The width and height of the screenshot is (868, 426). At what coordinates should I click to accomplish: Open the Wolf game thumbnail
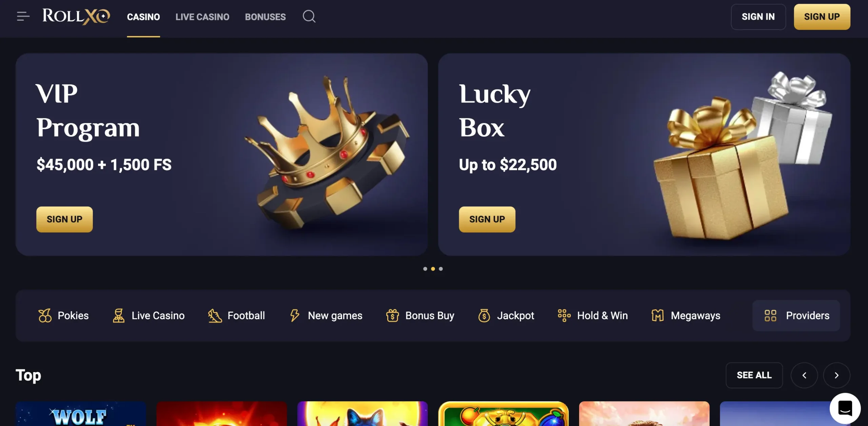[81, 414]
